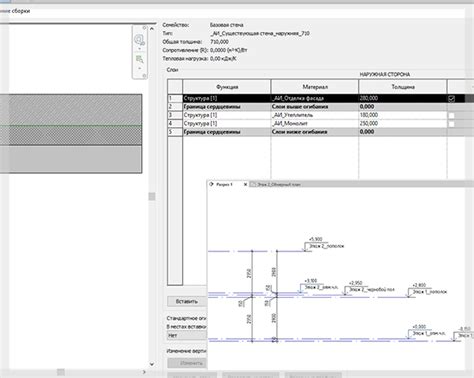Screen dimensions: 474x378
Task: Click the preview pane scroll down arrow
Action: click(x=152, y=364)
